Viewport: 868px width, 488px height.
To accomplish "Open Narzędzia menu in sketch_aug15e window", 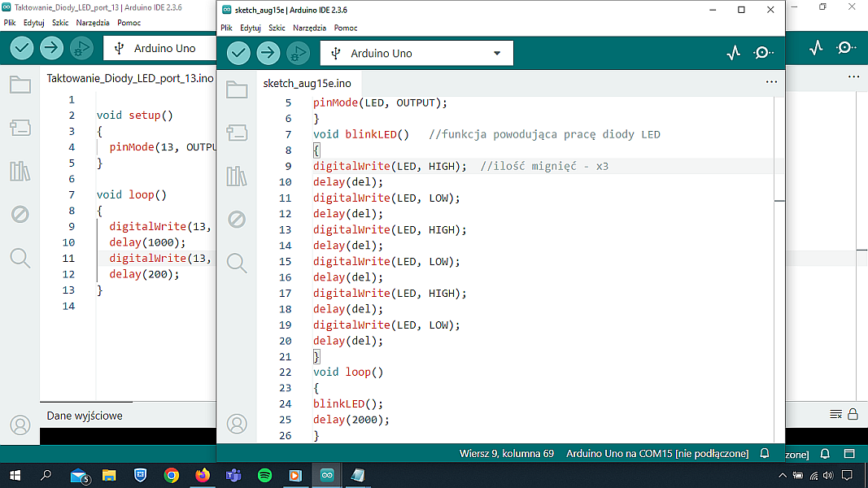I will [x=309, y=28].
